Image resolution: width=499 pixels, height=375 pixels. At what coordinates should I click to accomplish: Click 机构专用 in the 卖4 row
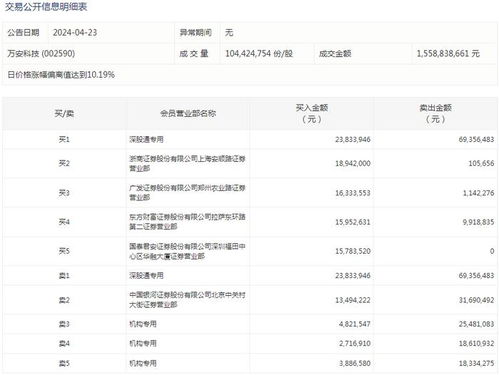143,343
